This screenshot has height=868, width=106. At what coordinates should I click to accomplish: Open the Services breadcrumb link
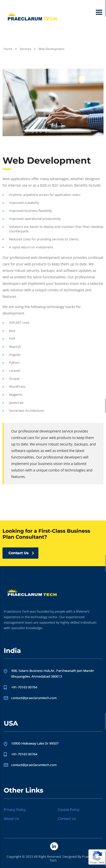tap(25, 49)
